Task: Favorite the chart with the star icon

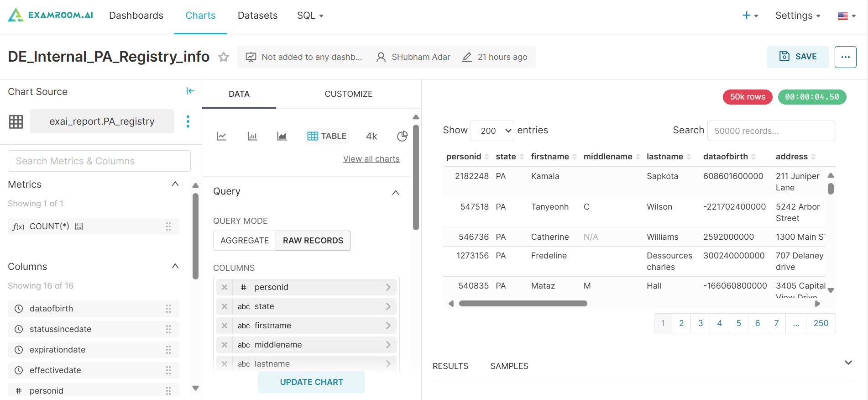Action: coord(224,57)
